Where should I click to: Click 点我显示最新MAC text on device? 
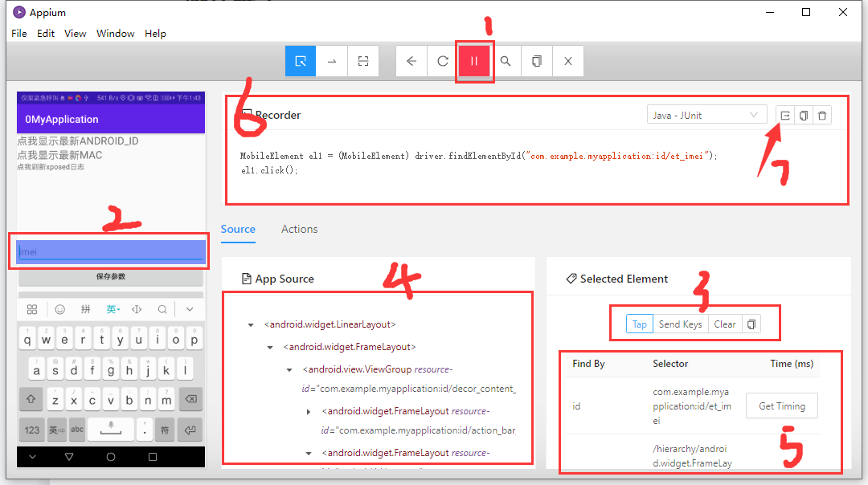click(59, 155)
